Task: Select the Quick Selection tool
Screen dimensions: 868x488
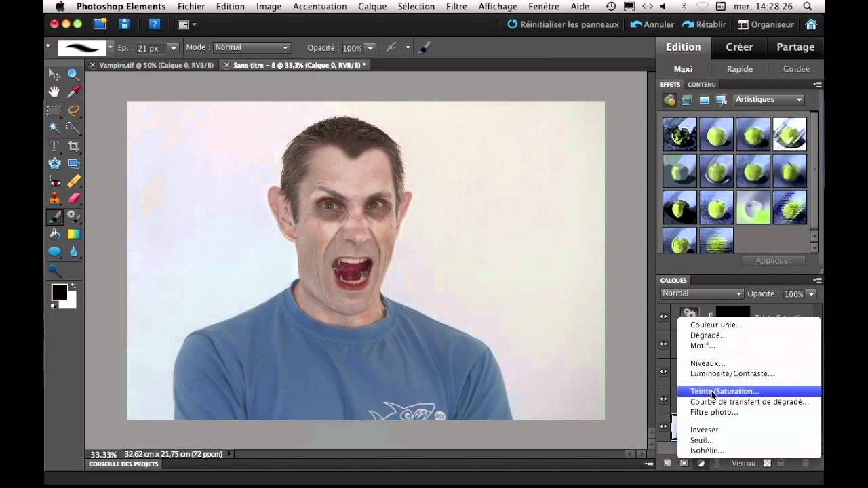Action: tap(73, 128)
